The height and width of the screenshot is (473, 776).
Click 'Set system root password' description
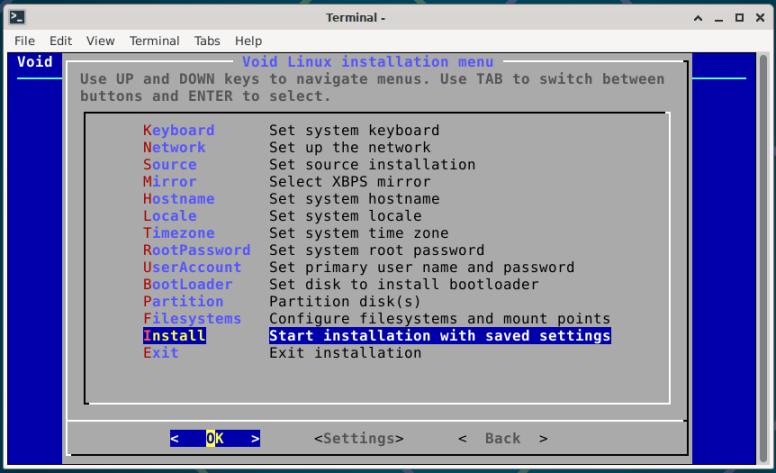tap(377, 250)
